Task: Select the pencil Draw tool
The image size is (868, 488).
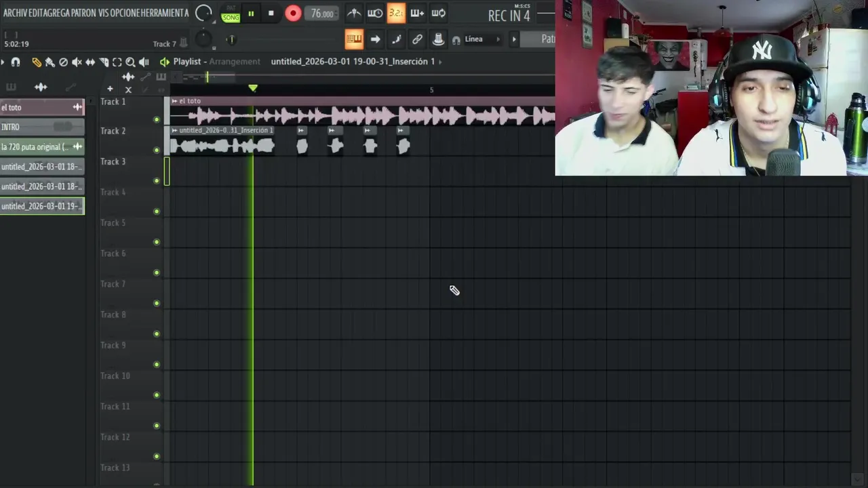Action: coord(37,62)
